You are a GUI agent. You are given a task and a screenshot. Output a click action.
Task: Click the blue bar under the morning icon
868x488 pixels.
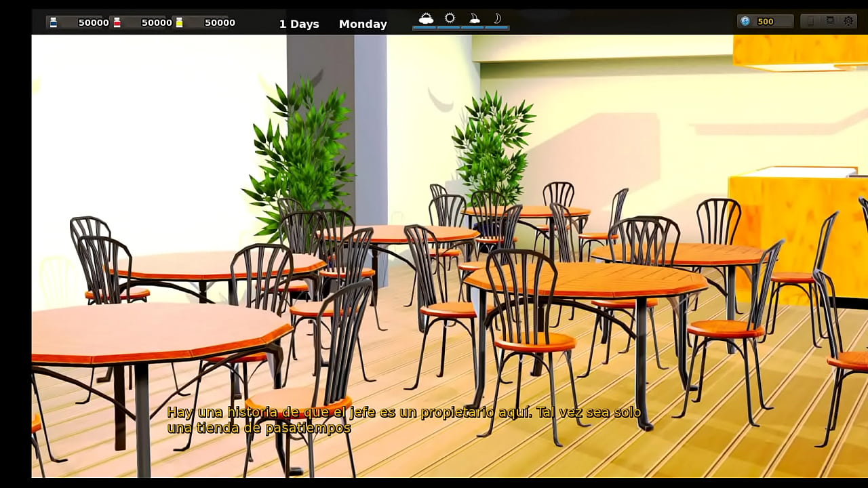click(426, 28)
